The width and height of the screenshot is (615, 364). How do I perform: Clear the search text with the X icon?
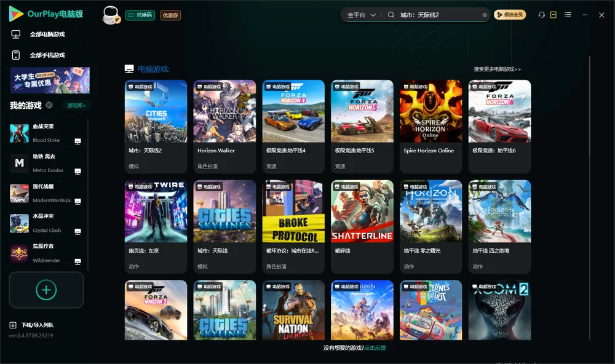[485, 15]
